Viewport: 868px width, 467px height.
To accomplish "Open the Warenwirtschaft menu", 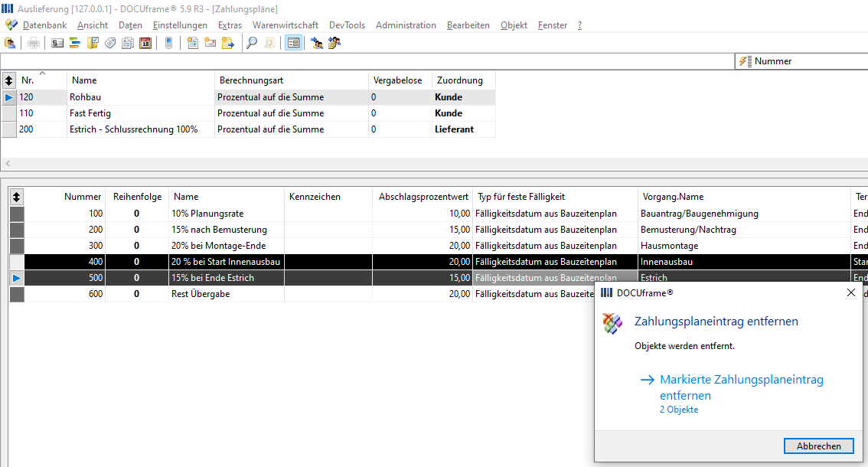I will 285,25.
